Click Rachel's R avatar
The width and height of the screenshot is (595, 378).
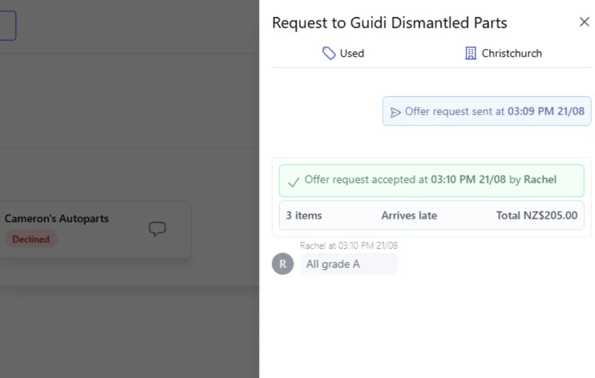pos(283,264)
